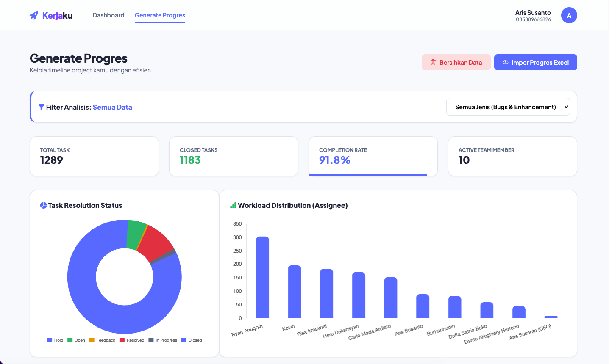Toggle the Closed legend entry
This screenshot has width=609, height=364.
[x=192, y=340]
